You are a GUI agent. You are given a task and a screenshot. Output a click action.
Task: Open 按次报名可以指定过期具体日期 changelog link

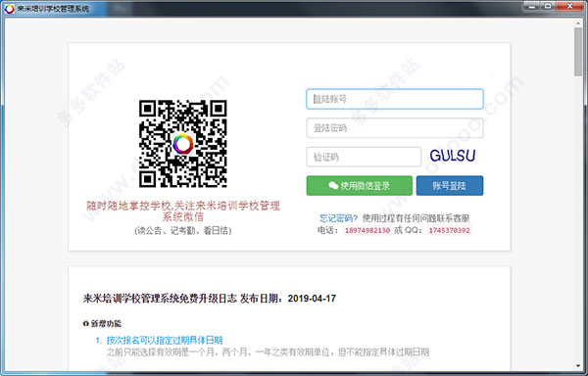point(165,340)
